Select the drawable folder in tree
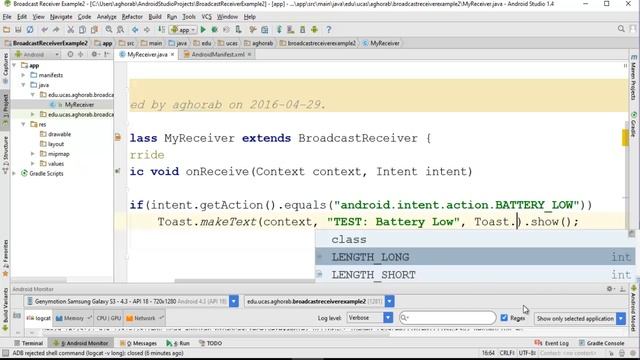The width and height of the screenshot is (640, 360). coord(60,134)
